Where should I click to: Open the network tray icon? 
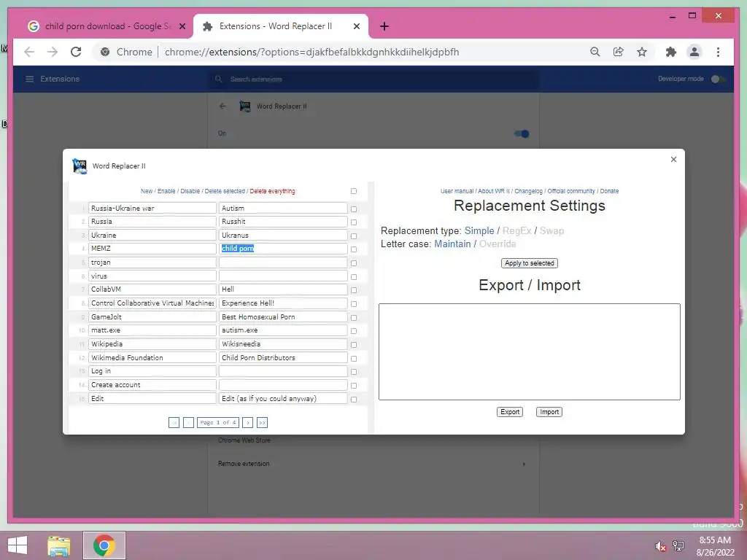[x=678, y=546]
